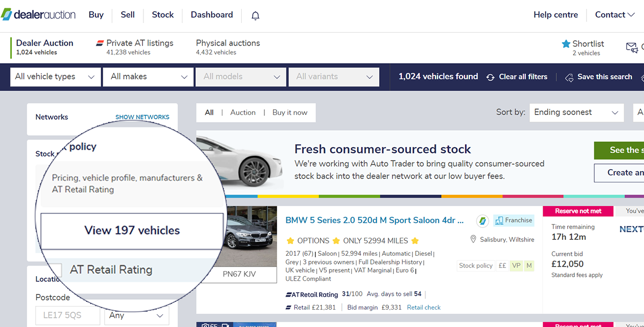The height and width of the screenshot is (327, 644).
Task: Click Clear all filters
Action: (523, 77)
